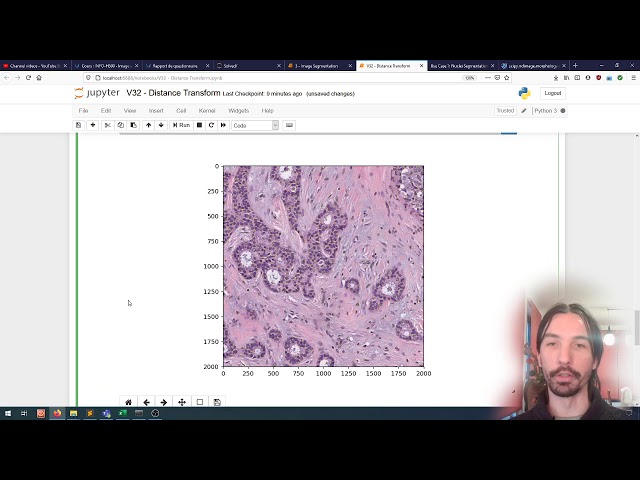Open the Cell menu

click(x=181, y=111)
